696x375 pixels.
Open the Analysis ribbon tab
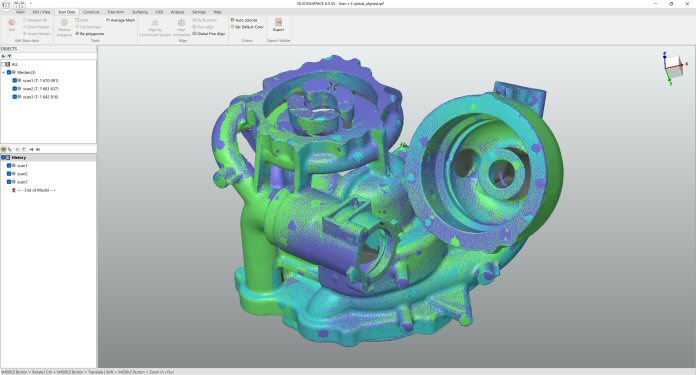click(178, 12)
